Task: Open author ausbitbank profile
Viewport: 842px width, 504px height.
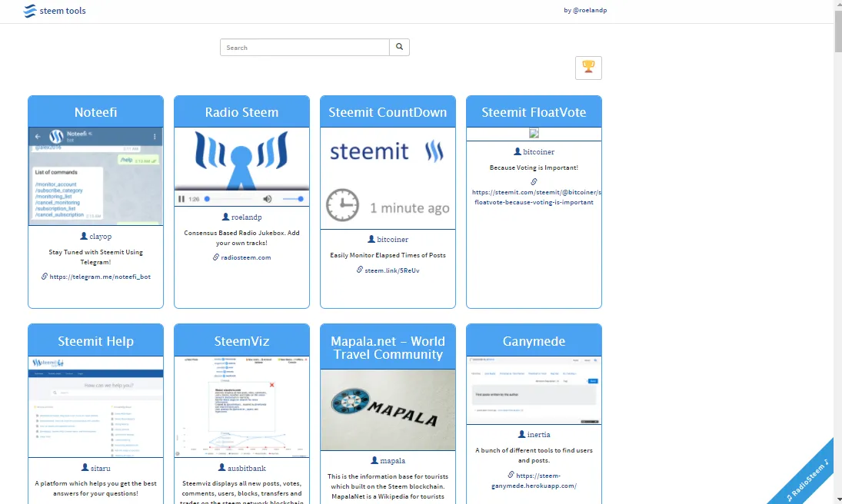Action: pos(247,468)
